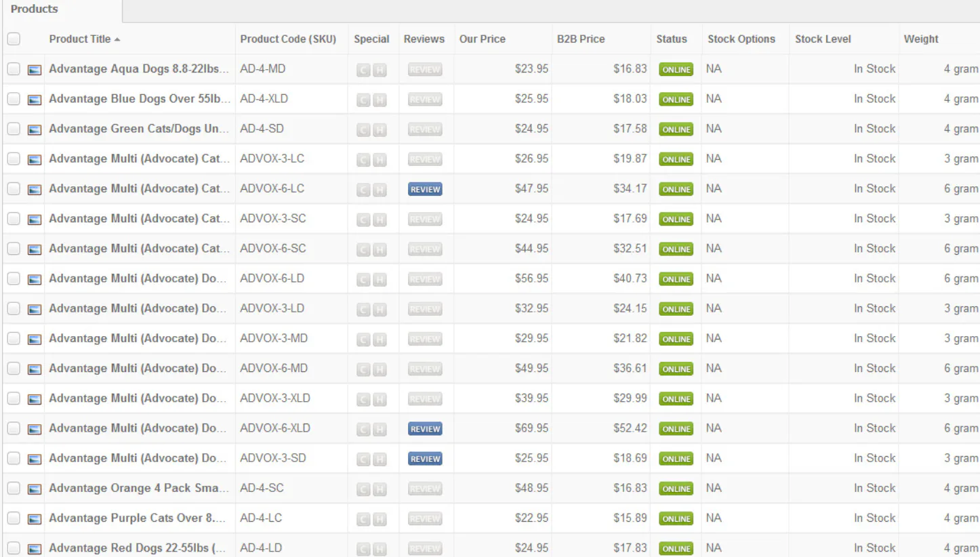Open the Advantage Red Dogs 22-55lbs product
Viewport: 980px width, 557px height.
[x=139, y=548]
